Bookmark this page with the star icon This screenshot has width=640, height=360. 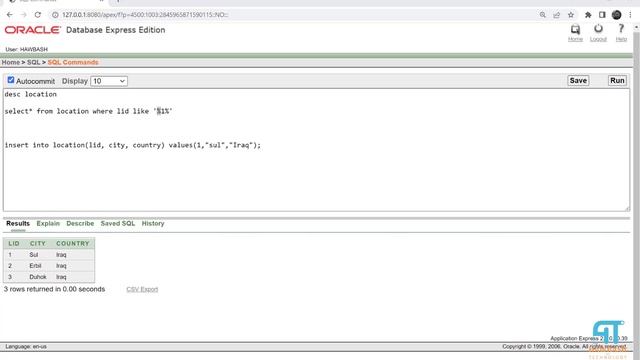[x=571, y=15]
